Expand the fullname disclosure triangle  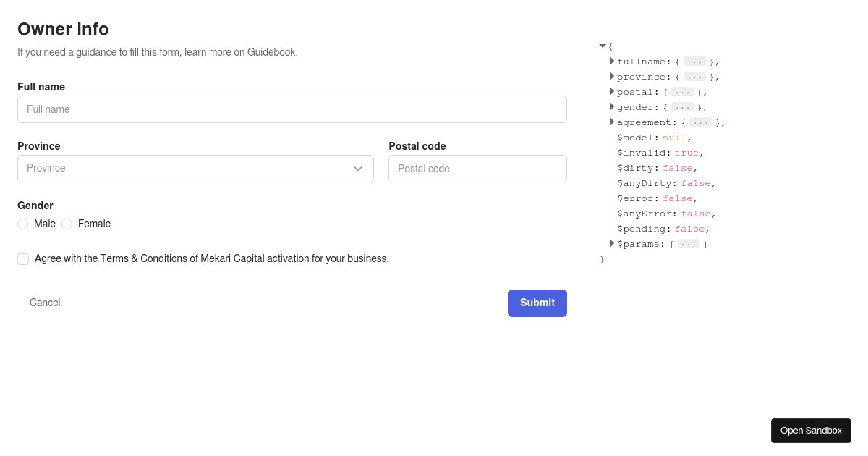(x=612, y=62)
